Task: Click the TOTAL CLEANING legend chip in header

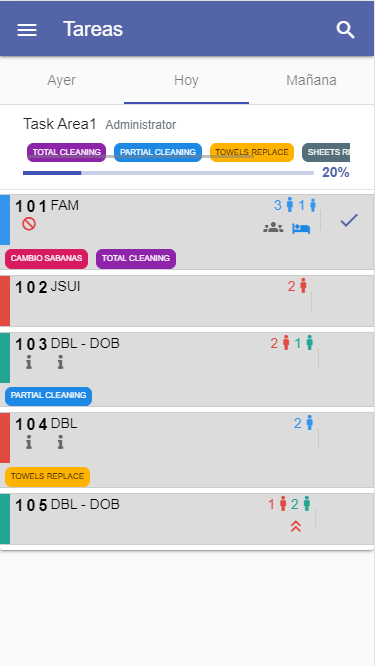Action: [x=66, y=152]
